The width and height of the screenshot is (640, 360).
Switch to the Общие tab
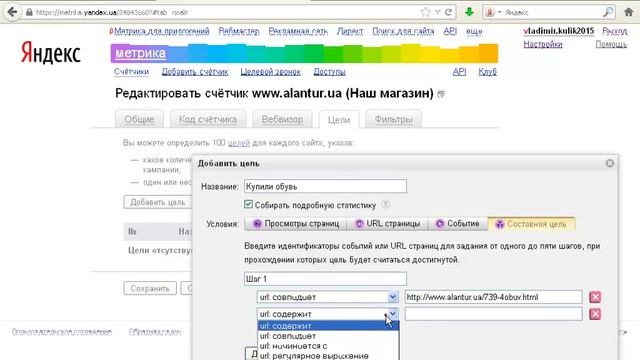(139, 119)
